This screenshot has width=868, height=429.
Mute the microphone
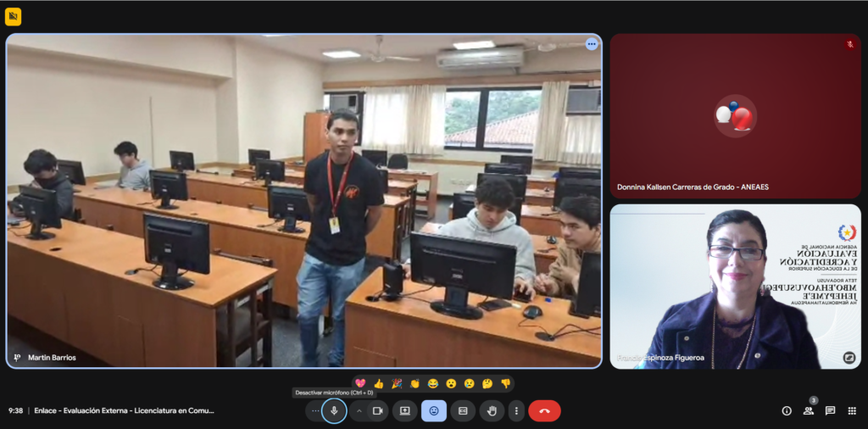point(334,411)
